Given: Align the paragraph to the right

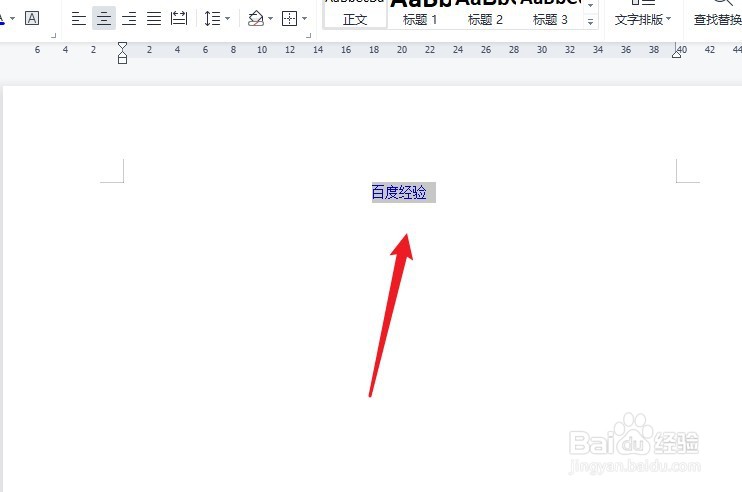Looking at the screenshot, I should 129,19.
